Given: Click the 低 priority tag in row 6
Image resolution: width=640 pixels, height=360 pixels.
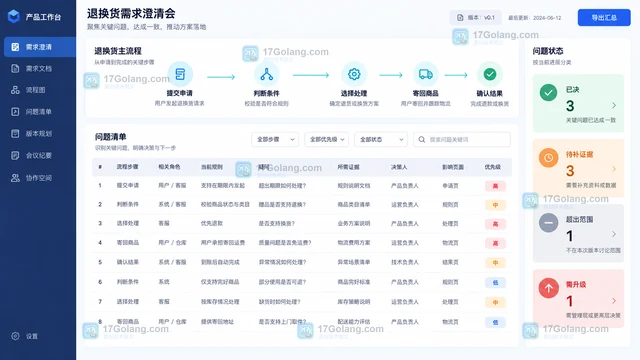Looking at the screenshot, I should (x=495, y=282).
